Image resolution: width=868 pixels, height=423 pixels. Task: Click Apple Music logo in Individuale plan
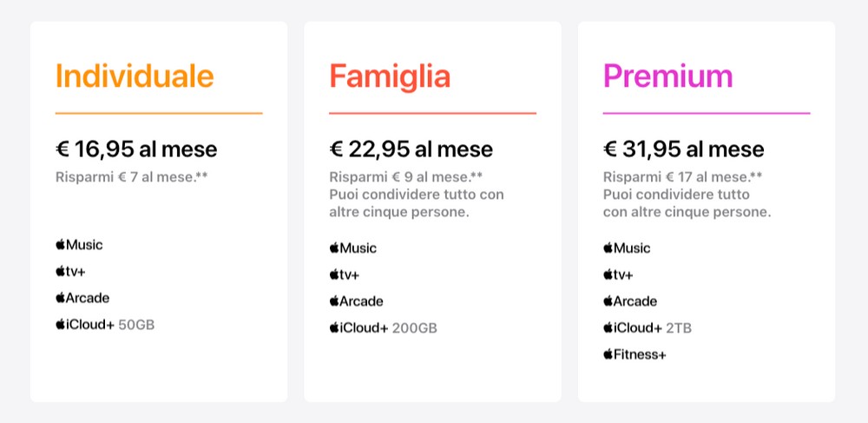coord(79,245)
